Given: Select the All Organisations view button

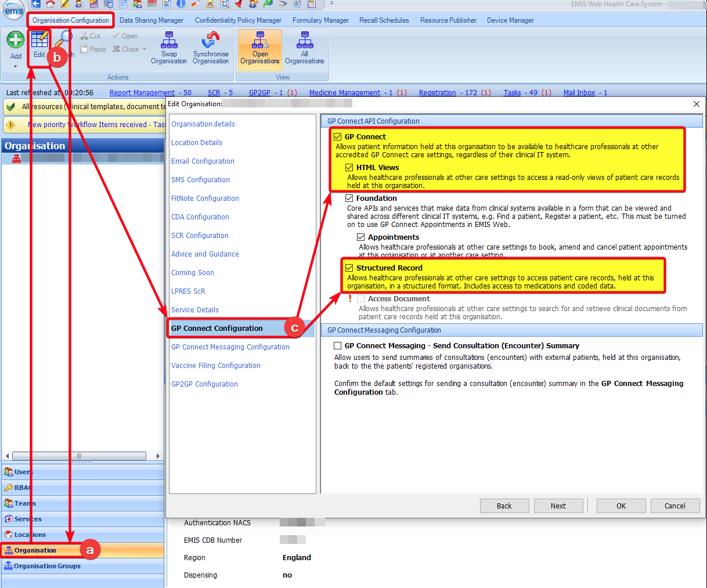Looking at the screenshot, I should 305,48.
